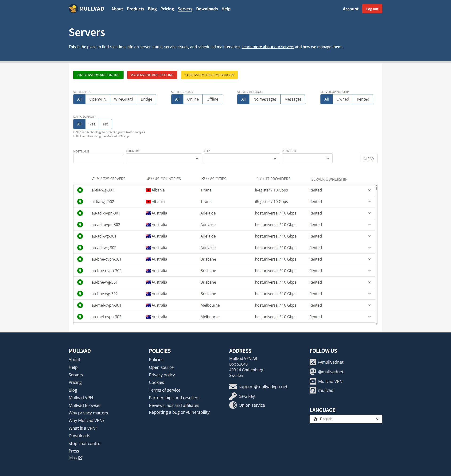Screen dimensions: 451x476
Task: Click into the Hostname input field
Action: pos(99,159)
